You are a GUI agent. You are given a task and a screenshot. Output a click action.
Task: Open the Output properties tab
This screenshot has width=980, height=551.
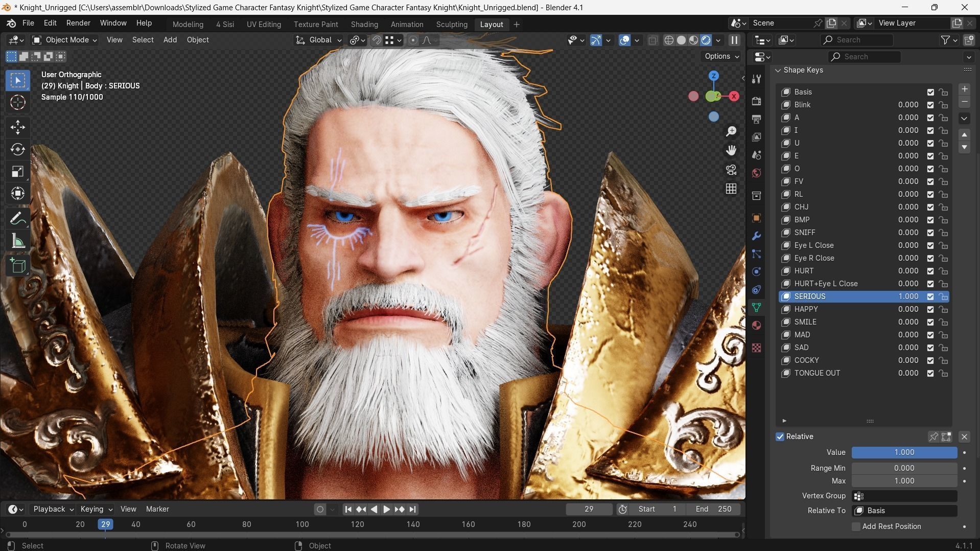point(756,119)
